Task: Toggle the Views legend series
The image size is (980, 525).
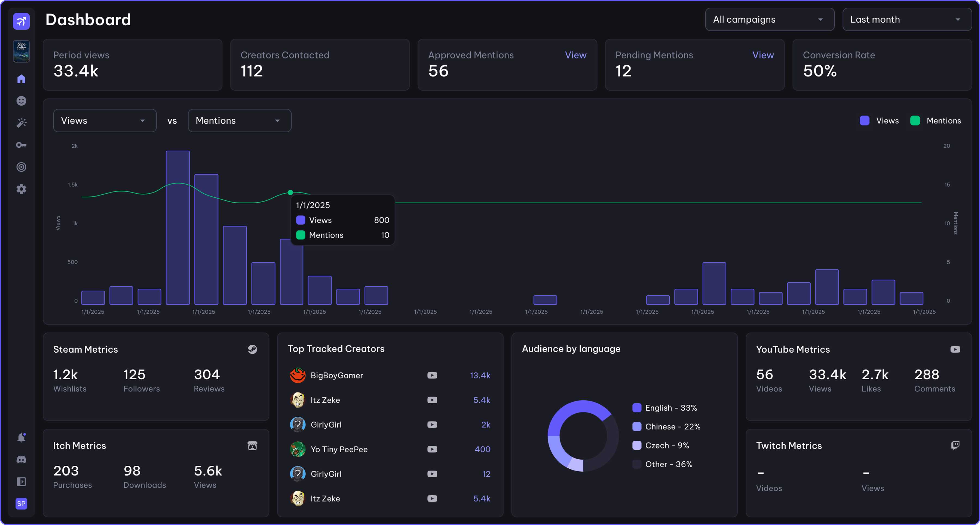Action: point(879,121)
